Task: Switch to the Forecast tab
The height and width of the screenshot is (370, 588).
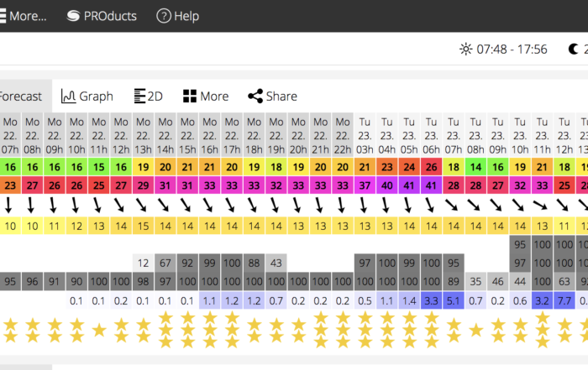Action: [21, 96]
